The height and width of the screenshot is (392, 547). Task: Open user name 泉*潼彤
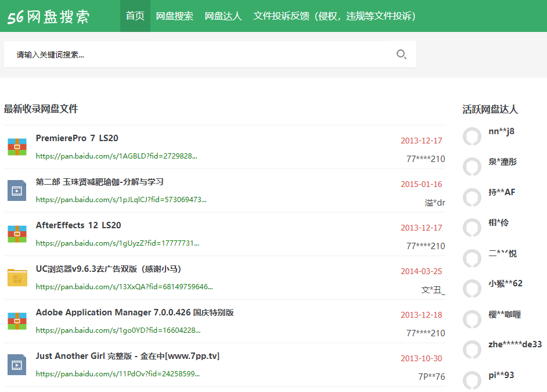pos(503,162)
